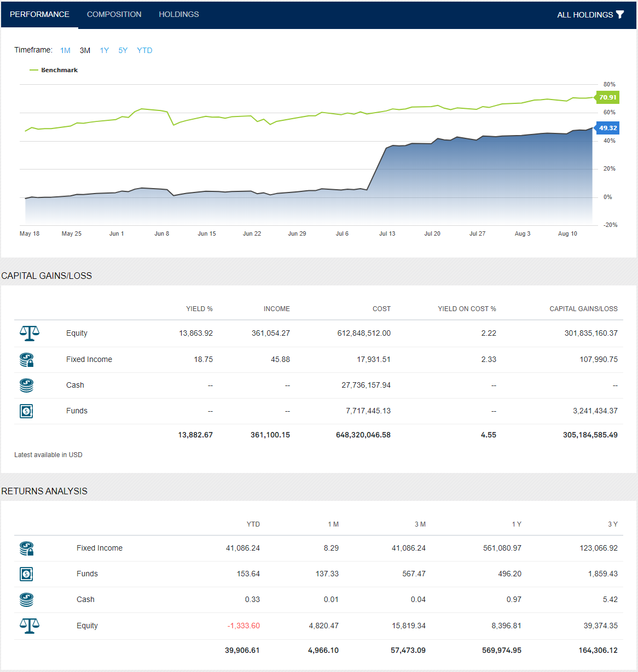638x672 pixels.
Task: Select the YTD timeframe option
Action: pyautogui.click(x=144, y=50)
